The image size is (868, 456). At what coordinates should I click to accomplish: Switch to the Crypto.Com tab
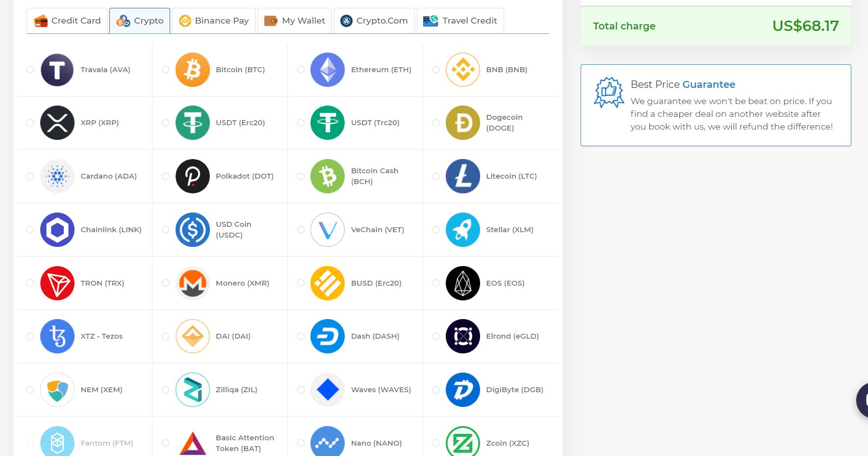[x=374, y=21]
